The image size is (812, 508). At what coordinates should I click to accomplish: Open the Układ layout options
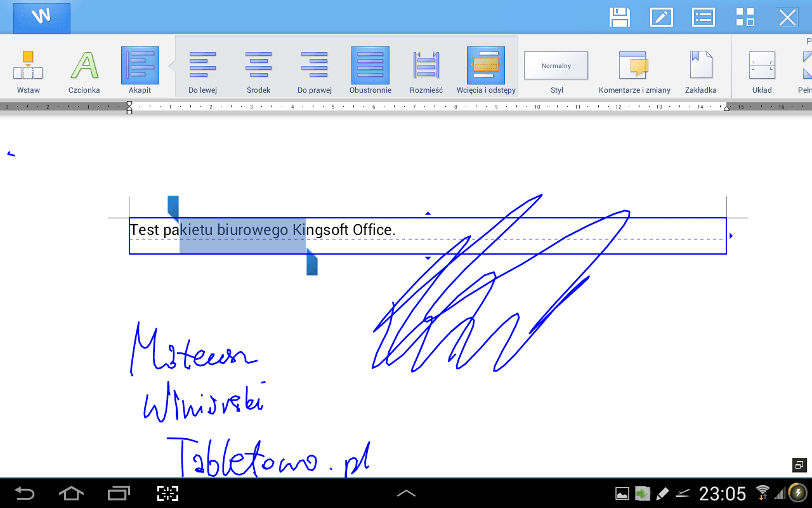tap(762, 71)
